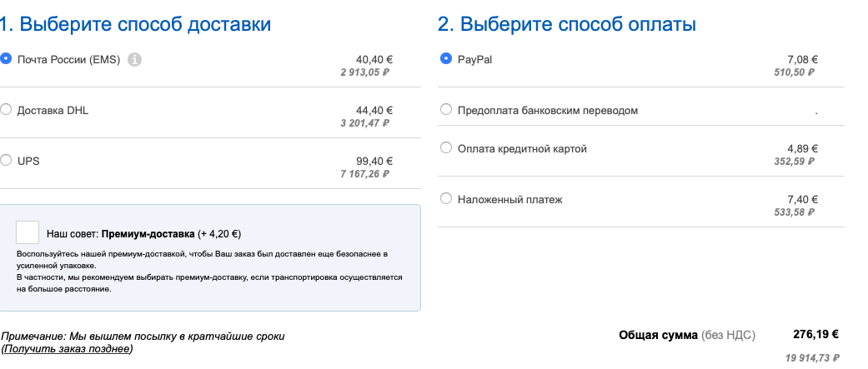Click the Получить заказ позднее link

click(x=67, y=348)
